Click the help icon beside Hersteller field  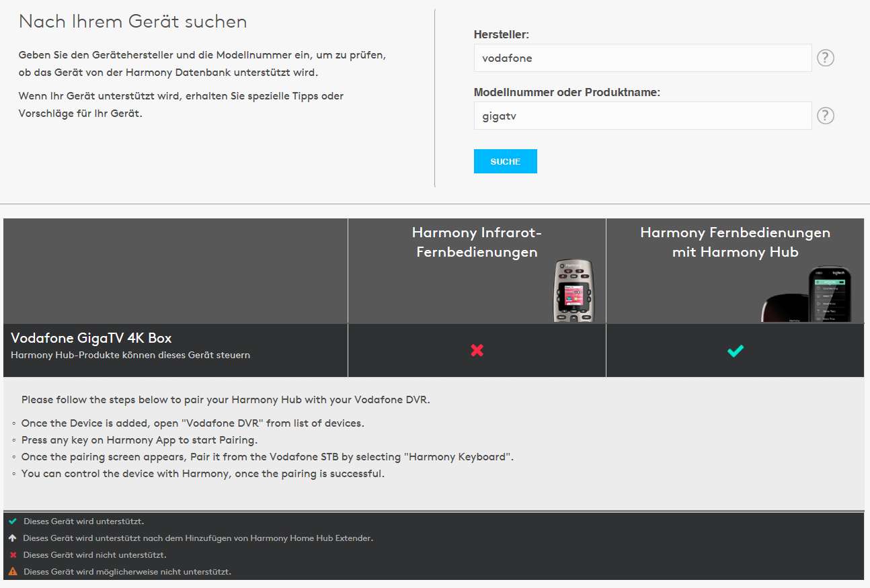[x=825, y=58]
